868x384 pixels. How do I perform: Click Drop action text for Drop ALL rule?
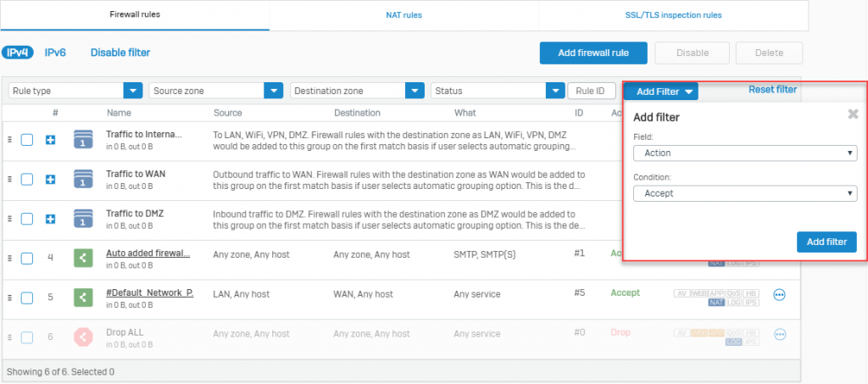pos(620,332)
